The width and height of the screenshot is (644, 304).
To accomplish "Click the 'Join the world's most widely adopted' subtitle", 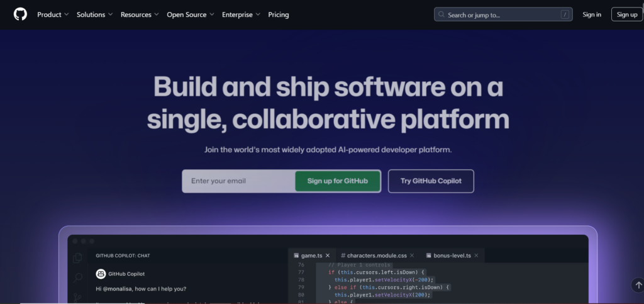I will (x=328, y=150).
